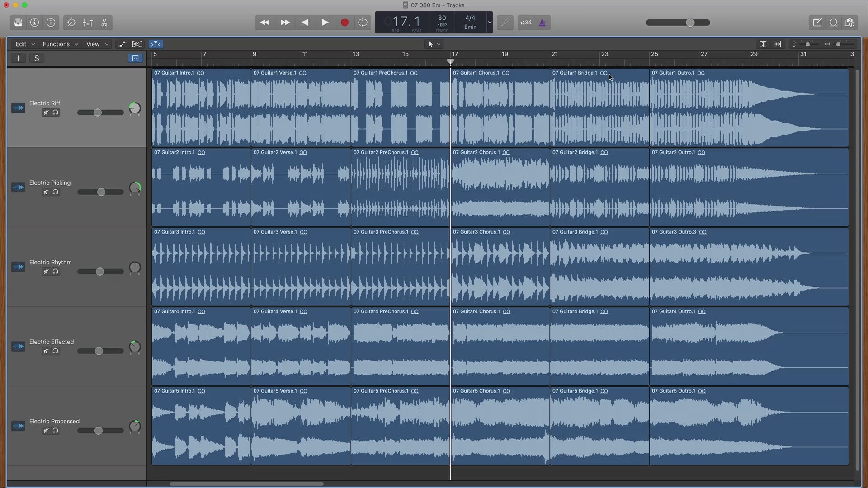This screenshot has width=868, height=488.
Task: Click vertical auto zoom icon
Action: click(763, 44)
